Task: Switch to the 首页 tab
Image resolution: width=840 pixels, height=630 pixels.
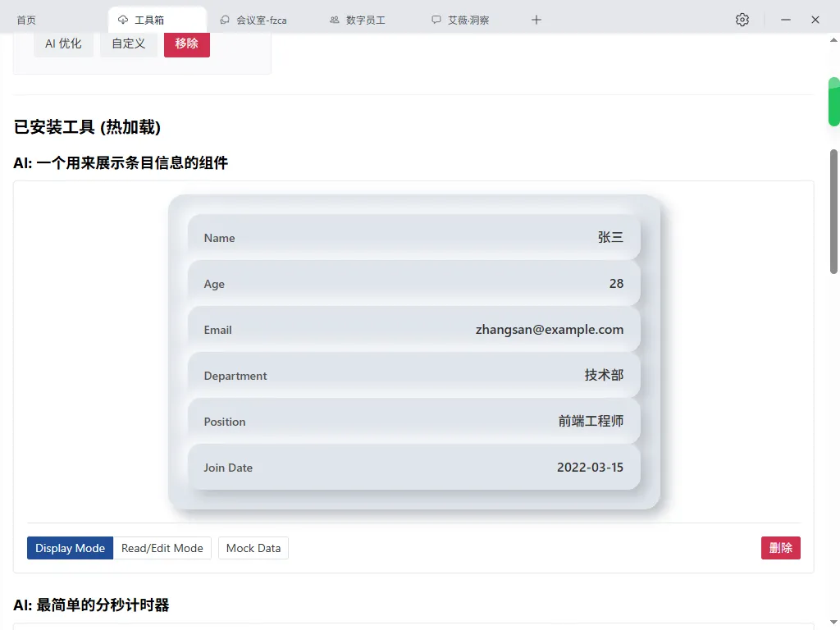Action: (x=26, y=19)
